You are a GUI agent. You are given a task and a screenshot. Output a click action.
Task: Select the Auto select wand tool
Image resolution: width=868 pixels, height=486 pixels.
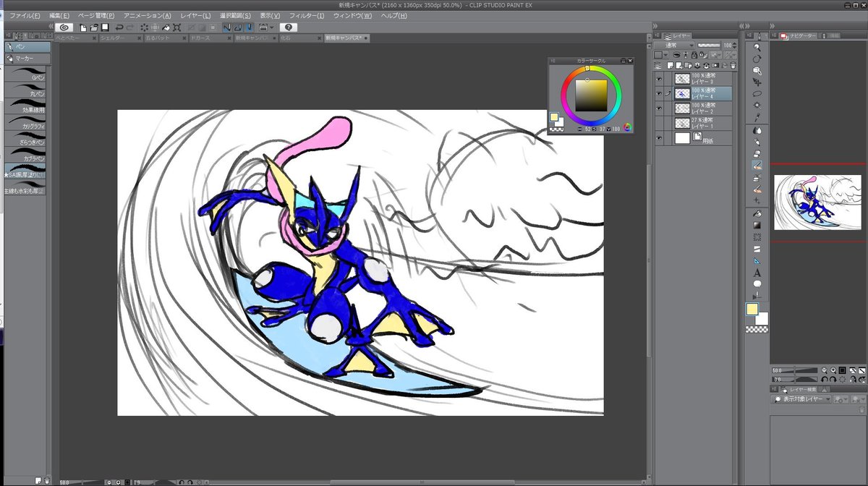tap(757, 105)
